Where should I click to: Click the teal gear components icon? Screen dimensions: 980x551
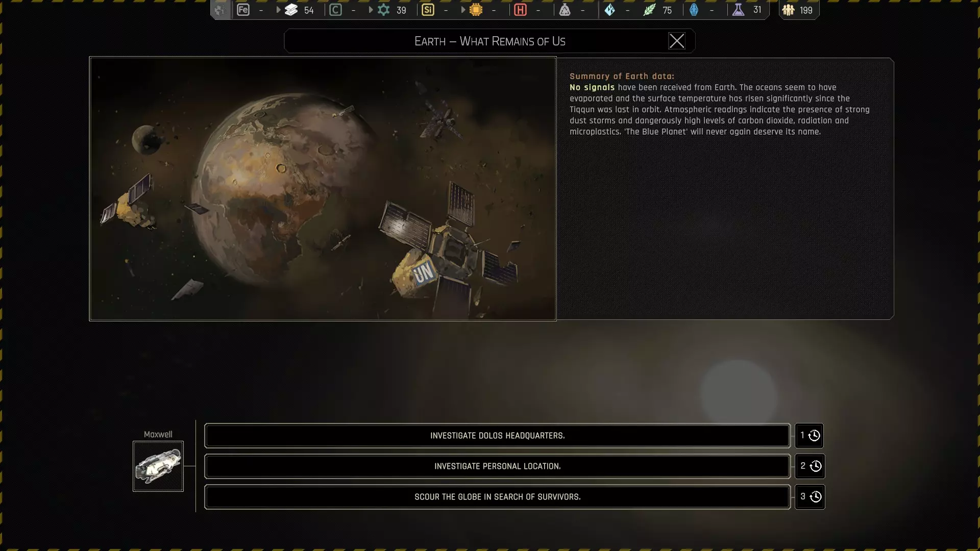pyautogui.click(x=383, y=10)
